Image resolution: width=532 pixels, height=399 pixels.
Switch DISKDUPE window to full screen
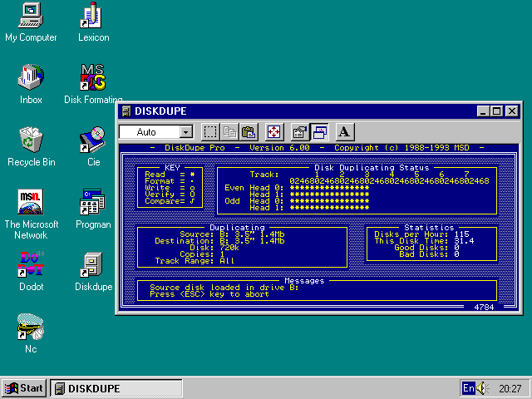(x=274, y=132)
